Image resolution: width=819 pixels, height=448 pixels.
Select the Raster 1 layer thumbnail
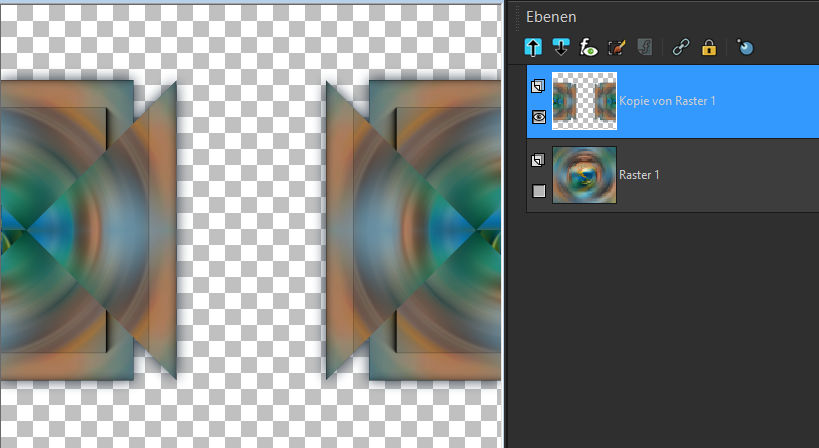pyautogui.click(x=584, y=175)
